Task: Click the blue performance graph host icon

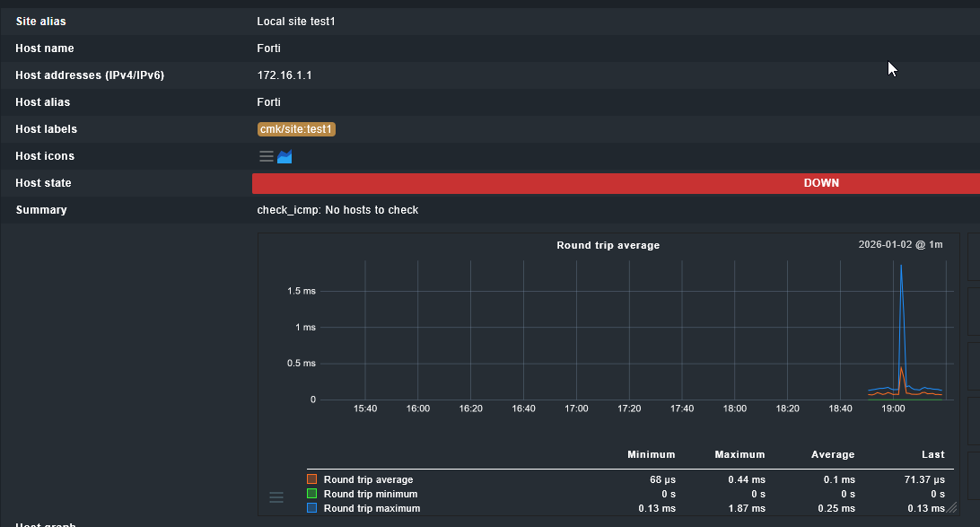Action: pyautogui.click(x=284, y=156)
